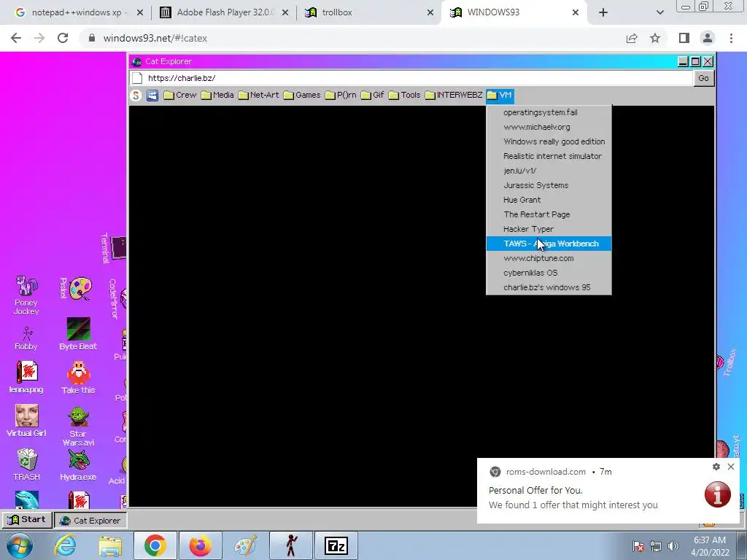Choose The Restart Page menu entry
This screenshot has width=747, height=560.
tap(549, 214)
